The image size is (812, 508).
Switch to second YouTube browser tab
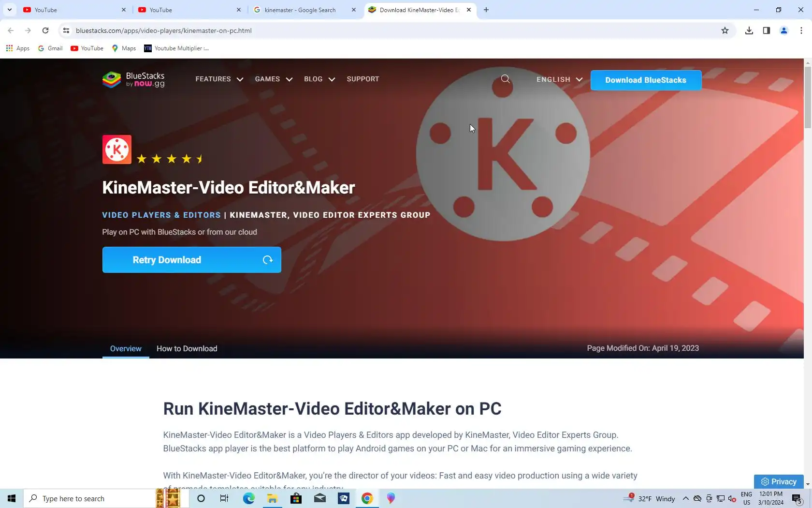pyautogui.click(x=189, y=10)
